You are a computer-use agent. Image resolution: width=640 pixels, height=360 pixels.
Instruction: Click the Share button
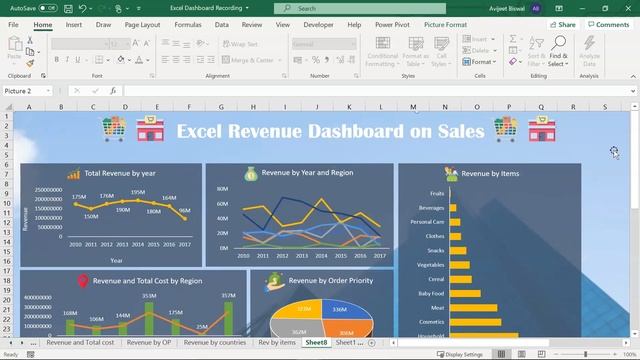coord(563,25)
